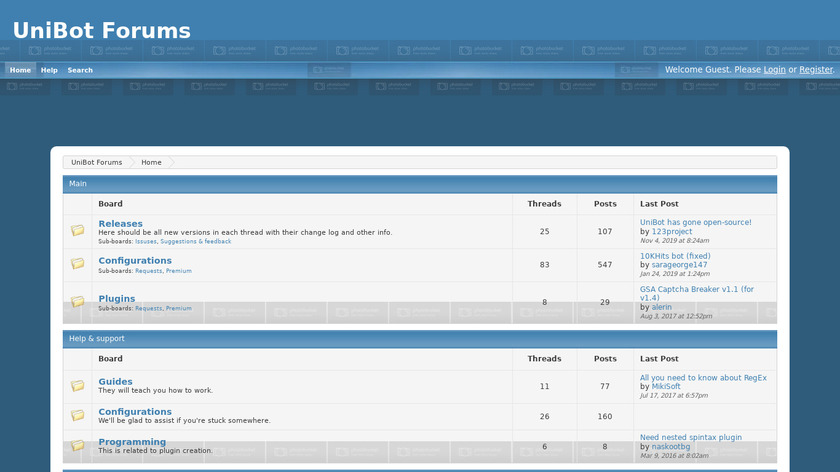Open 'All you need to know about RegEx'

pos(703,378)
